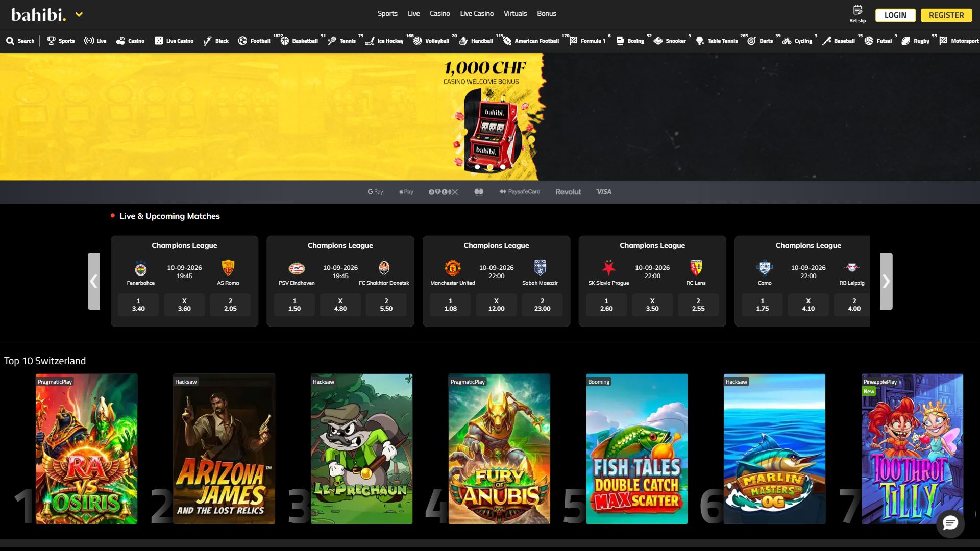
Task: Open Ice Hockey category
Action: 384,41
